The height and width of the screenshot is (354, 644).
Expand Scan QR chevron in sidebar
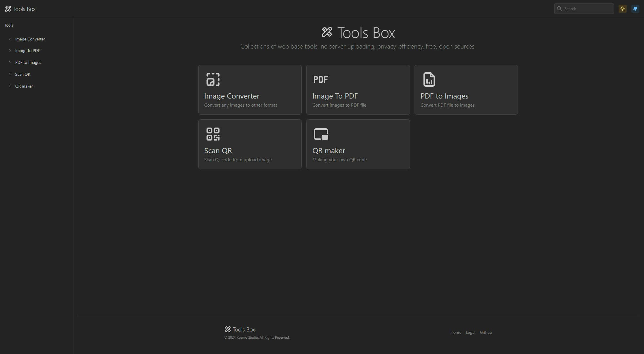point(10,74)
